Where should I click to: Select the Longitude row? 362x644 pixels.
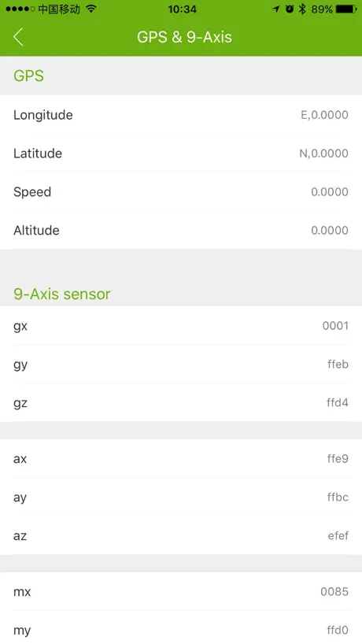181,115
